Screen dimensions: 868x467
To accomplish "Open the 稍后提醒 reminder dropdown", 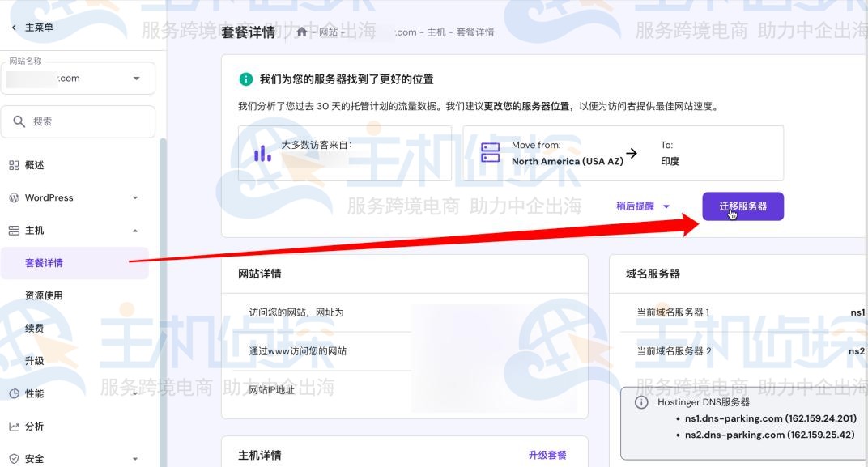I will [640, 206].
